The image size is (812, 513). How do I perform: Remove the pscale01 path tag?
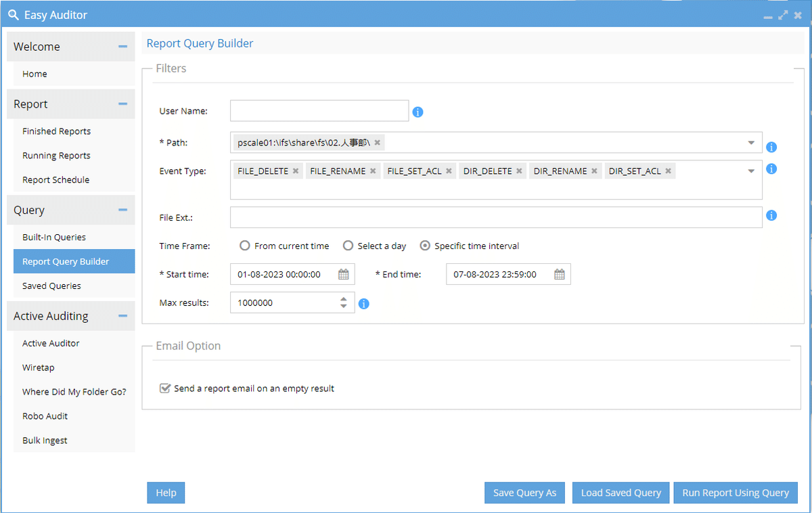click(377, 142)
